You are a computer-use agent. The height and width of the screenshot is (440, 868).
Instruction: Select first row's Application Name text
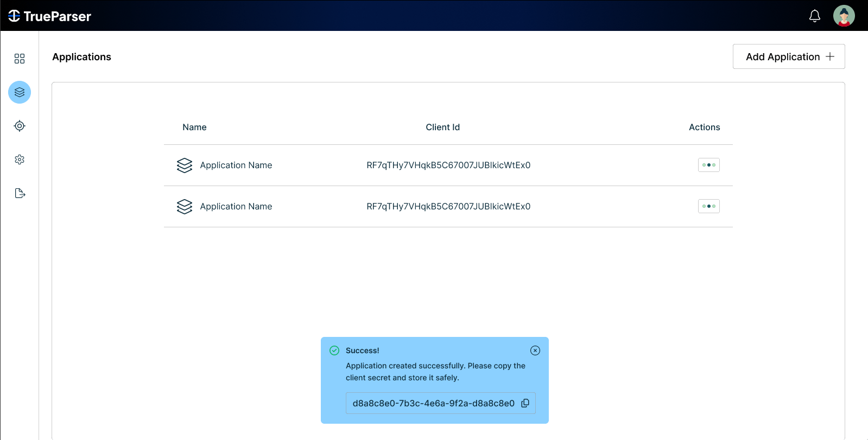pyautogui.click(x=236, y=165)
